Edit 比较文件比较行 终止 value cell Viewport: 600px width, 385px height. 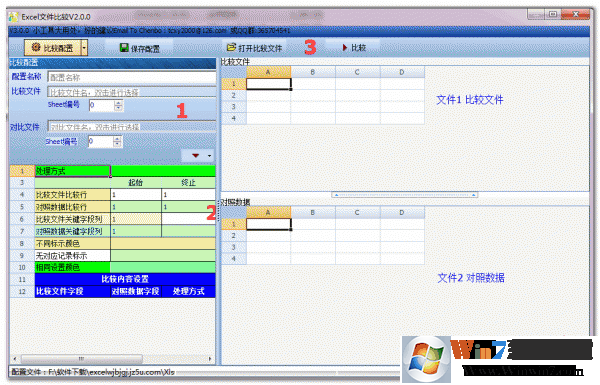click(x=188, y=195)
